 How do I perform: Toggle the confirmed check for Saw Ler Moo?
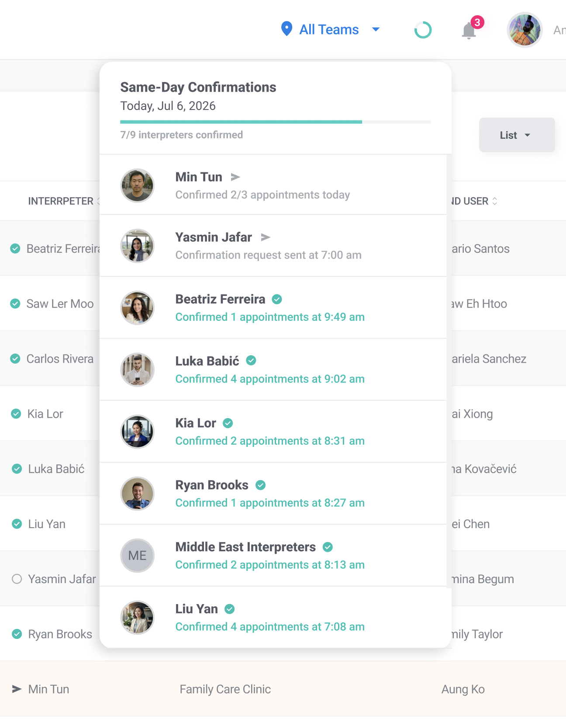point(15,304)
